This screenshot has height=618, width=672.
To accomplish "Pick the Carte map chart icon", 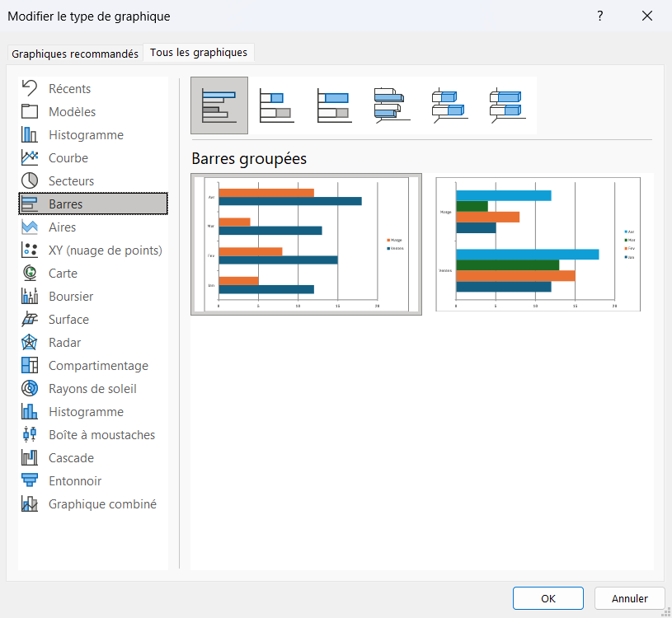I will click(x=30, y=274).
